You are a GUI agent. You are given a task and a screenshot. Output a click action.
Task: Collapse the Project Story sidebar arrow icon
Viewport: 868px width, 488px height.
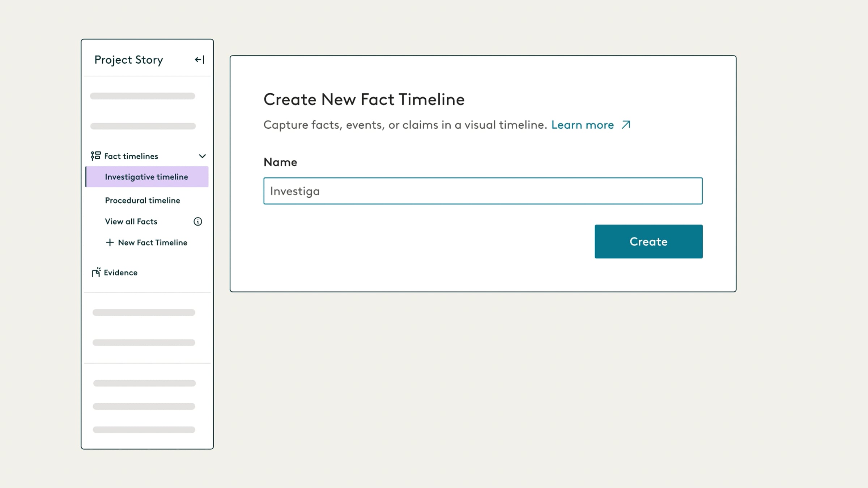click(200, 60)
